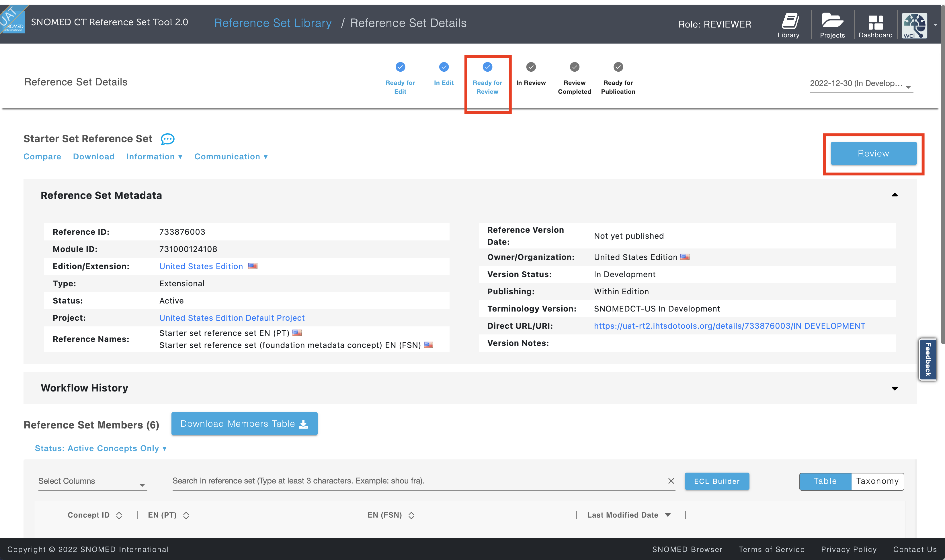Click the WCI user avatar
945x560 pixels.
click(914, 26)
